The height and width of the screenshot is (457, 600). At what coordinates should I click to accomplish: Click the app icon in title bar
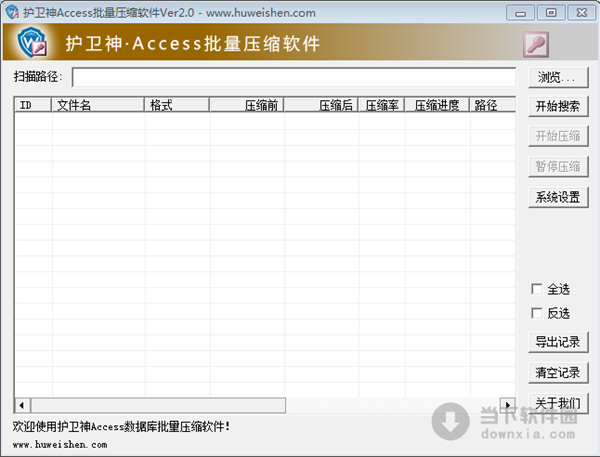12,12
